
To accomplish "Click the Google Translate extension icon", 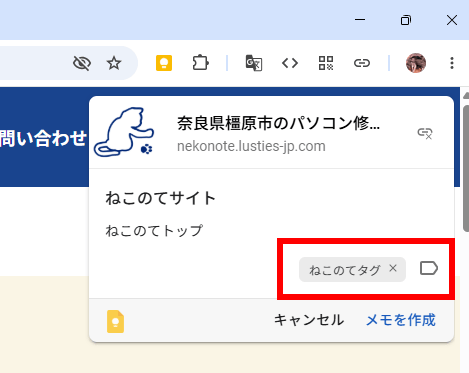I will pos(254,63).
